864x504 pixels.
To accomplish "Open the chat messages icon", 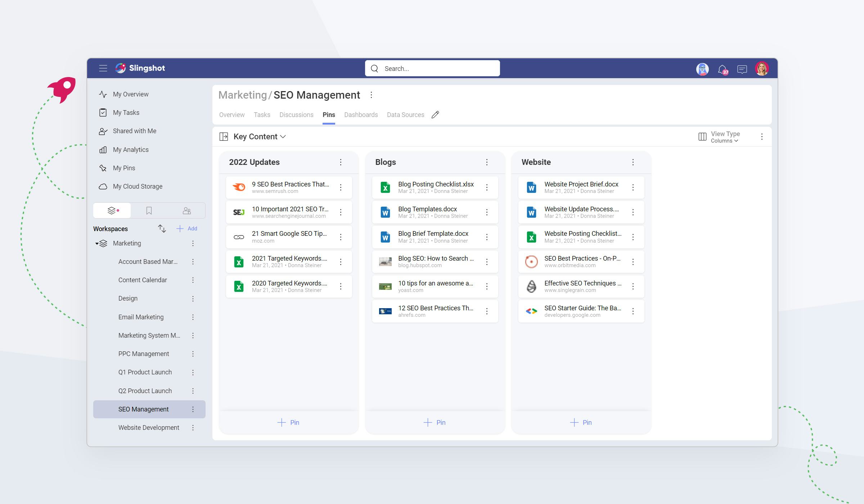I will coord(742,69).
